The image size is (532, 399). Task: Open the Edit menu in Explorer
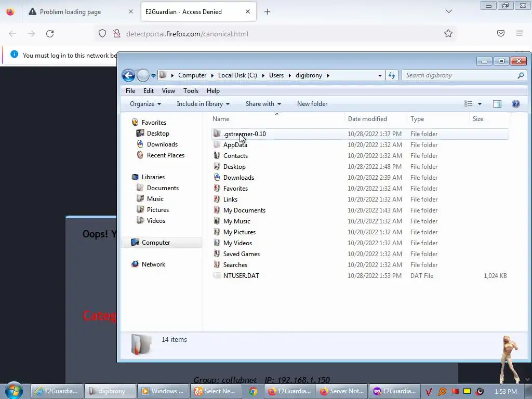pos(148,91)
